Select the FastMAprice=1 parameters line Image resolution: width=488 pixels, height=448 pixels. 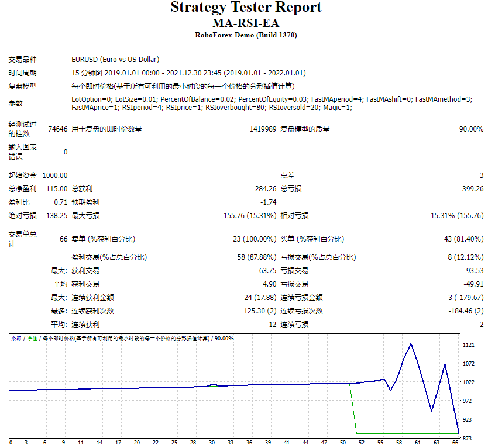point(212,108)
